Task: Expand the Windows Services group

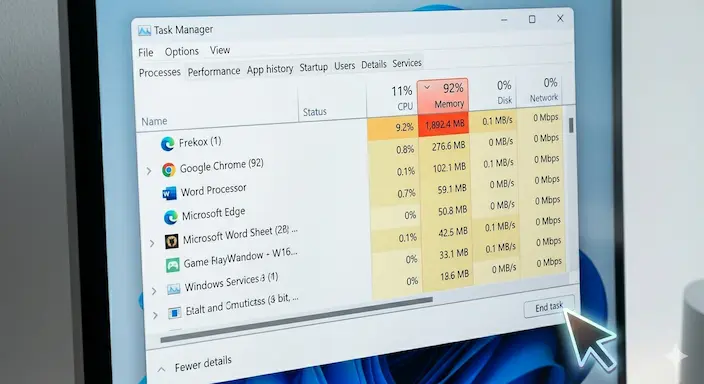Action: (154, 291)
